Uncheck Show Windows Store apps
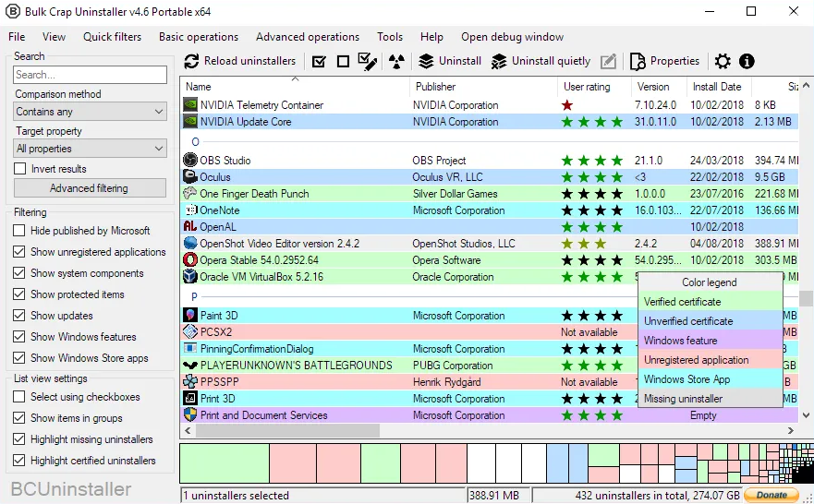The width and height of the screenshot is (814, 504). coord(19,358)
